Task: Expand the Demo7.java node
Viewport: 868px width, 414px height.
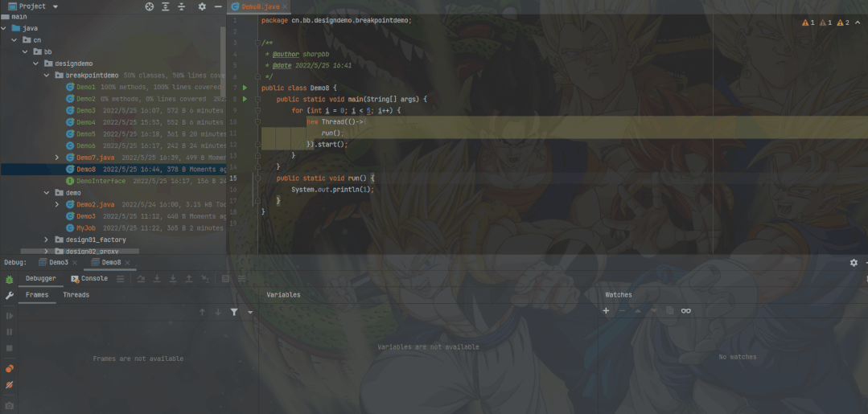Action: 57,158
